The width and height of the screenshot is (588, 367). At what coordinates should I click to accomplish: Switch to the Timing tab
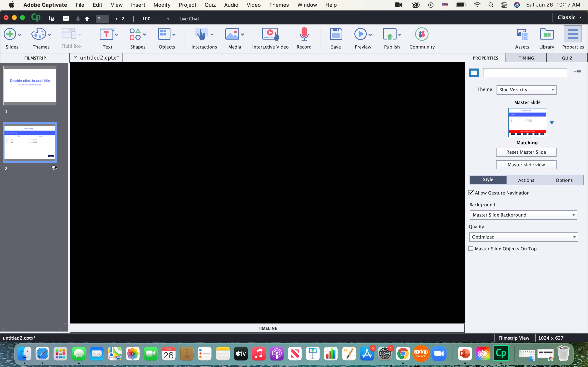point(526,58)
